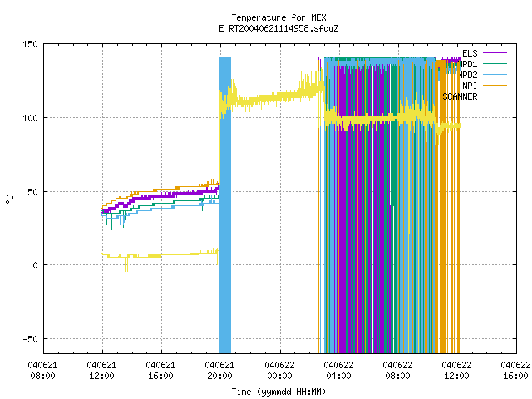Click the -50 y-axis tick label
532x399 pixels.
(30, 339)
